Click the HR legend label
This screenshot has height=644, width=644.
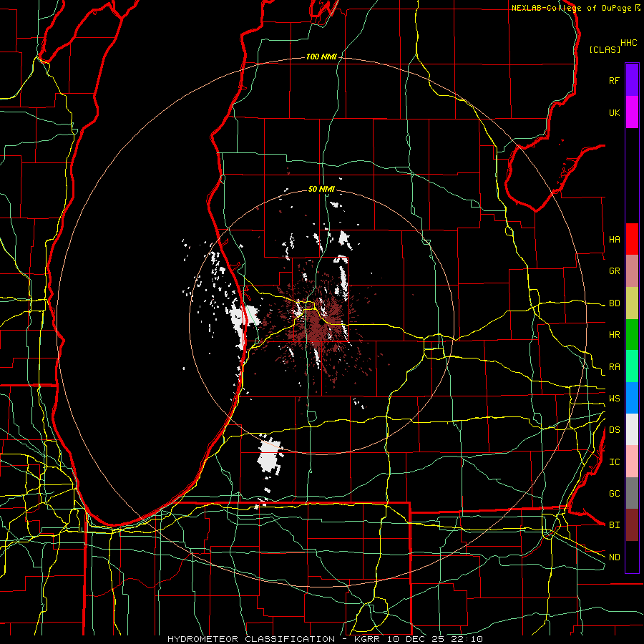(x=614, y=335)
